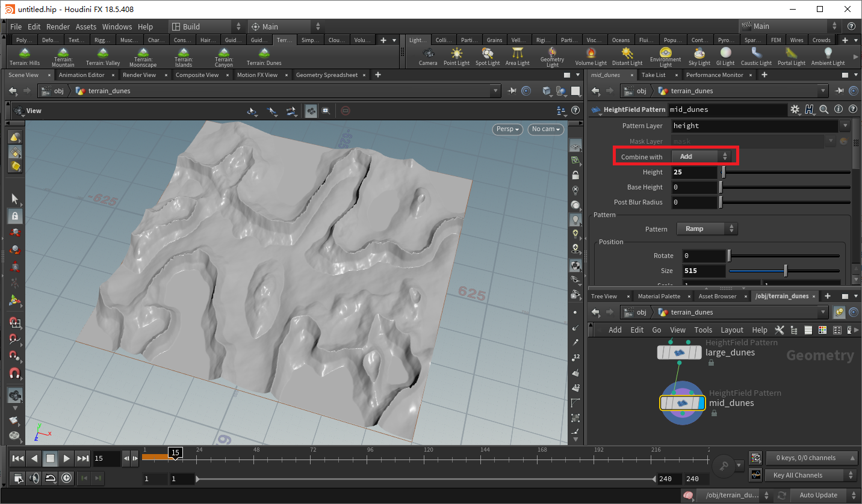The image size is (862, 504).
Task: Toggle the audio scrub button
Action: coord(34,478)
